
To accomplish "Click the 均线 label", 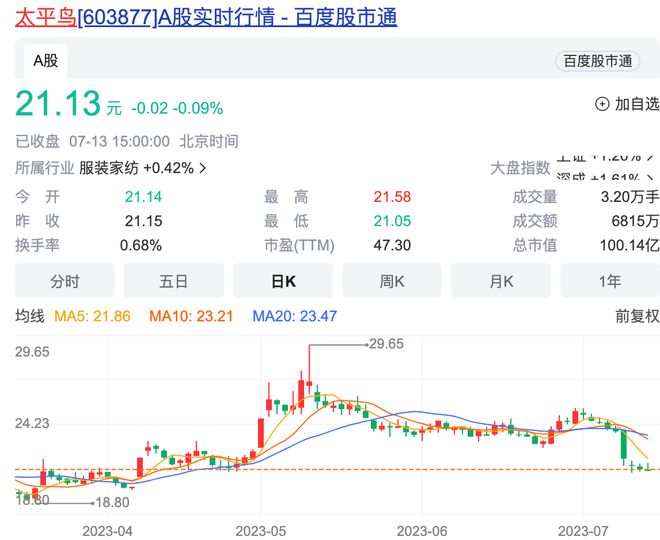I will click(x=29, y=316).
